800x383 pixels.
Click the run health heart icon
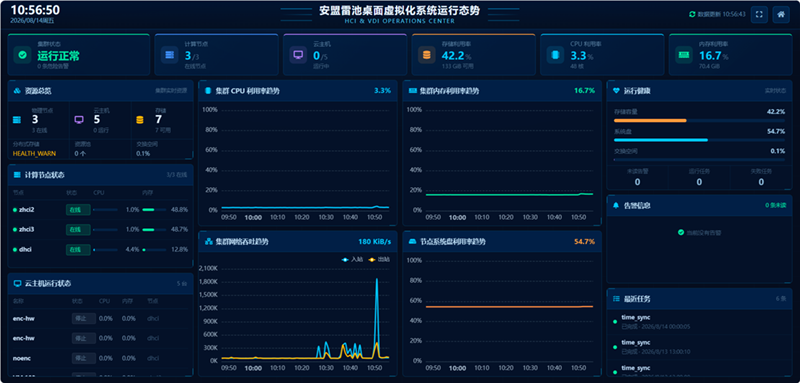pyautogui.click(x=616, y=91)
